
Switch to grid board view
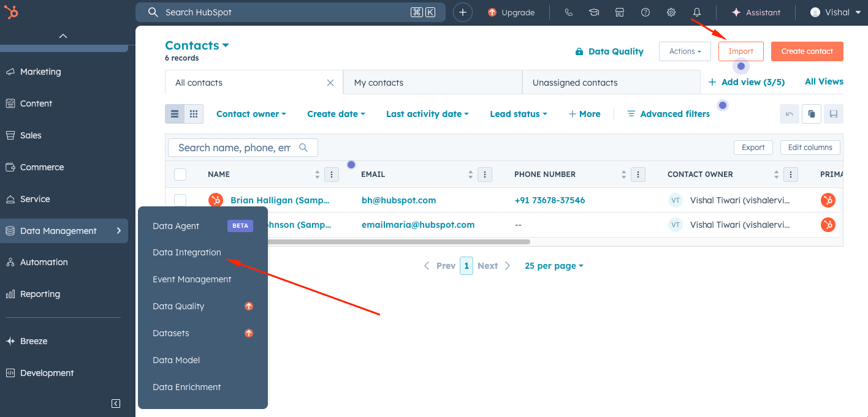coord(194,114)
